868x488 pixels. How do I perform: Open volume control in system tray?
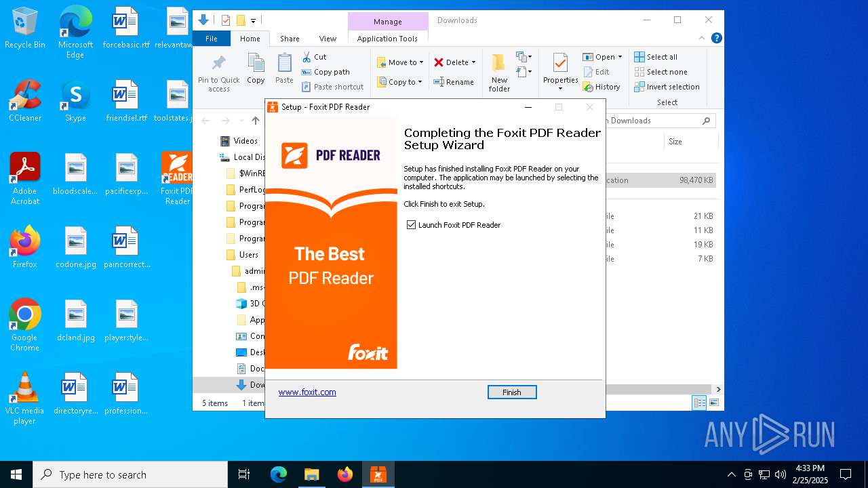point(781,474)
